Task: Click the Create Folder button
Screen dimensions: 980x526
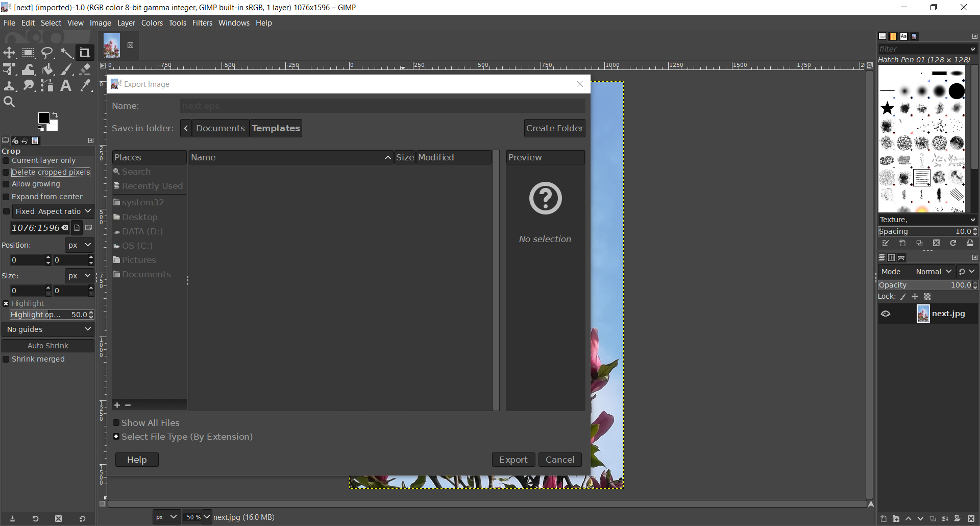Action: click(554, 128)
